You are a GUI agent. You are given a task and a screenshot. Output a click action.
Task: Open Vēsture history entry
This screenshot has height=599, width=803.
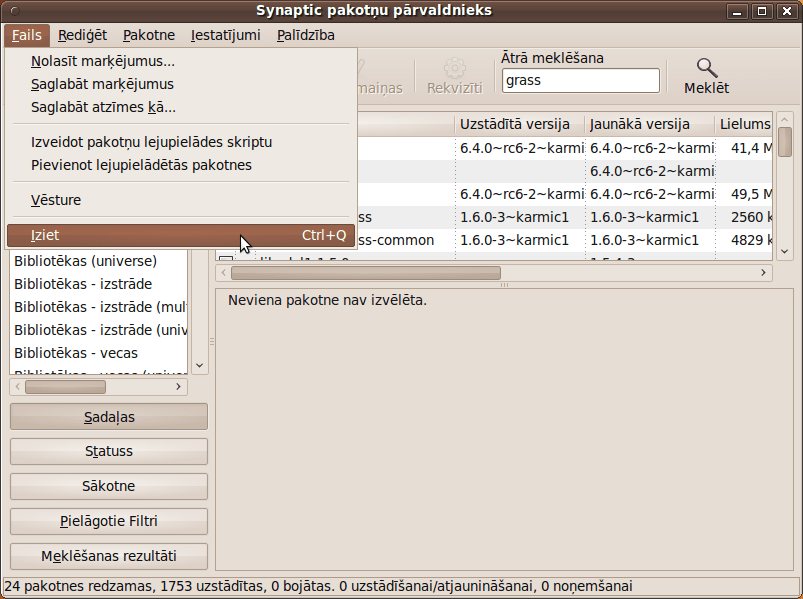(181, 200)
